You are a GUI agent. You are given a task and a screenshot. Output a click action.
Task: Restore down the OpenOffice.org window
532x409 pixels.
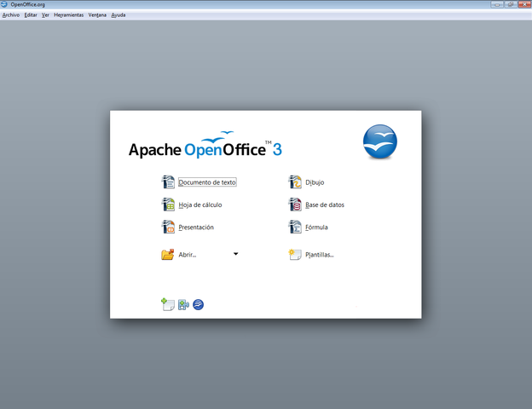511,4
